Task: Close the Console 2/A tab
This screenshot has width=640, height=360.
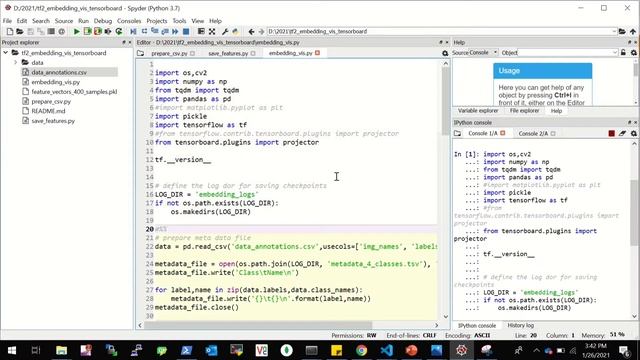Action: click(x=553, y=133)
